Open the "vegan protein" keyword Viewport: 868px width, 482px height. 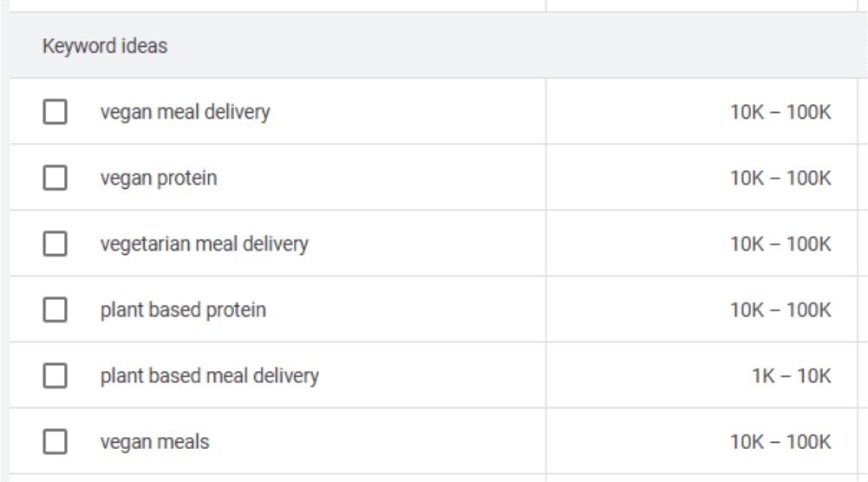coord(159,179)
